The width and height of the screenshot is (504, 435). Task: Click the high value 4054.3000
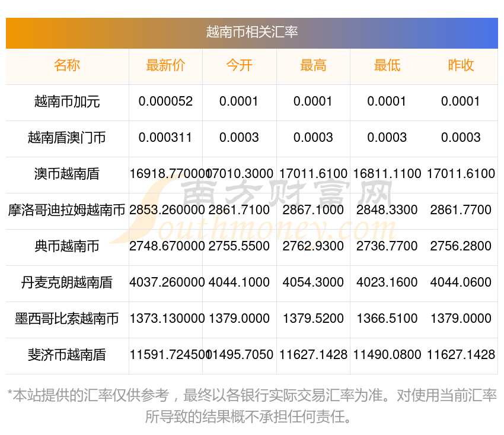(313, 282)
